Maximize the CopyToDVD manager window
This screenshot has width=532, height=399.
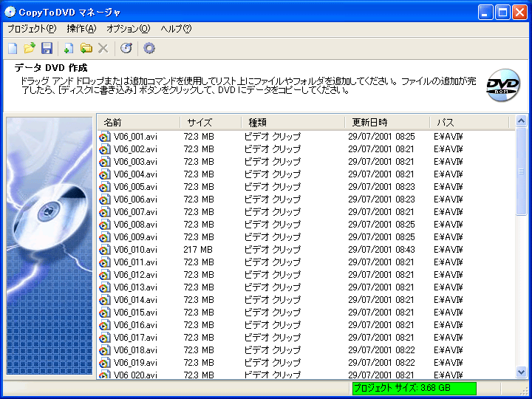502,13
